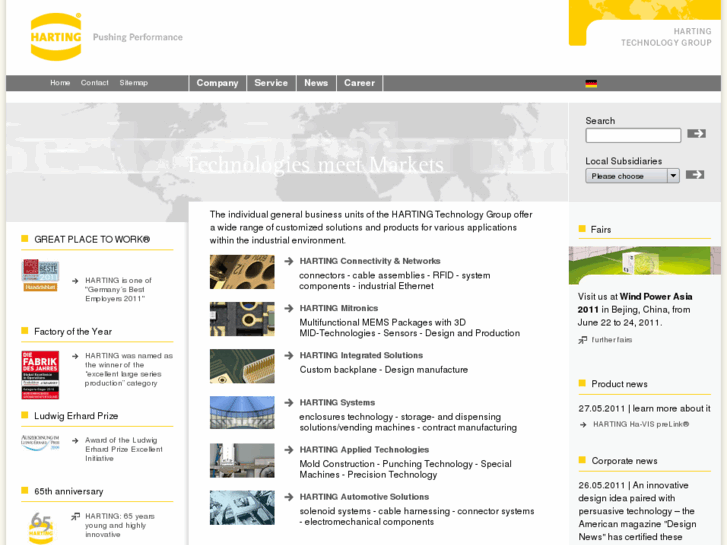Open Automotive Solutions thumbnail
This screenshot has height=545, width=727.
[x=242, y=508]
